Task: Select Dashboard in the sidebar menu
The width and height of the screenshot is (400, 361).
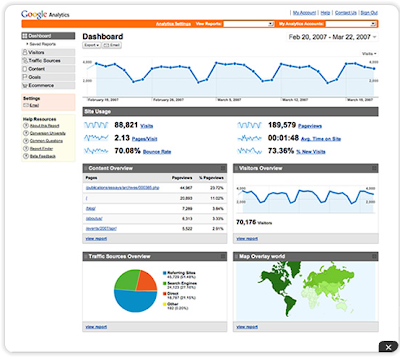Action: [x=48, y=36]
